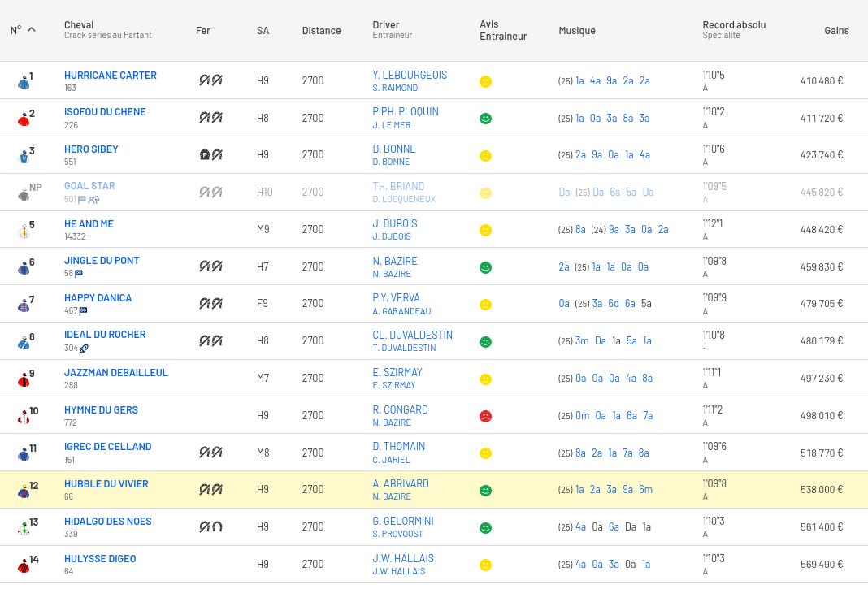Click the yellow smiley for Hurricane Carter
Image resolution: width=868 pixels, height=589 pixels.
485,81
